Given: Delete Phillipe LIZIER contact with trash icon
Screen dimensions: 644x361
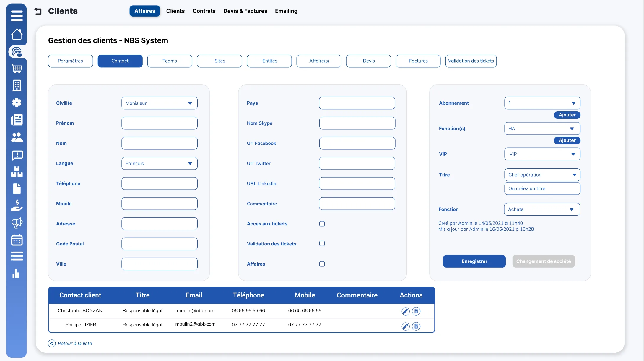Looking at the screenshot, I should [416, 326].
